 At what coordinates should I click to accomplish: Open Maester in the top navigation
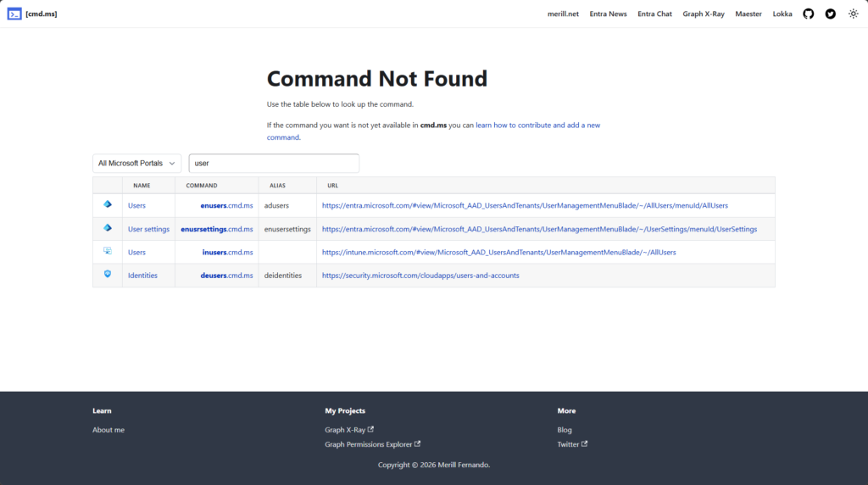coord(748,14)
